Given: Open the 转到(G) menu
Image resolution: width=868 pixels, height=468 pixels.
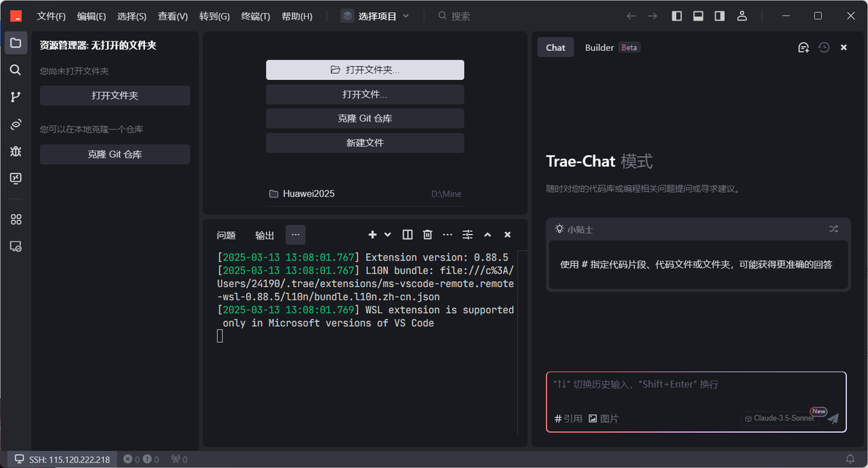Looking at the screenshot, I should pyautogui.click(x=214, y=16).
